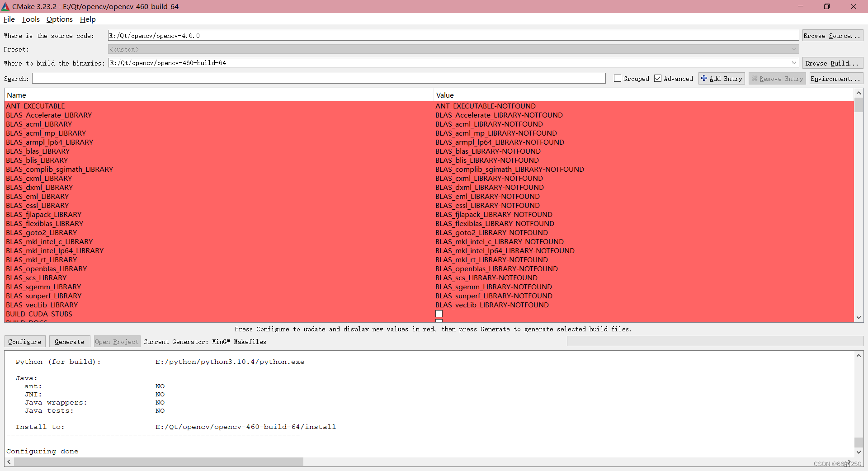868x471 pixels.
Task: Select the BLAS_armpl_lp64_LIBRARY entry
Action: (50, 142)
